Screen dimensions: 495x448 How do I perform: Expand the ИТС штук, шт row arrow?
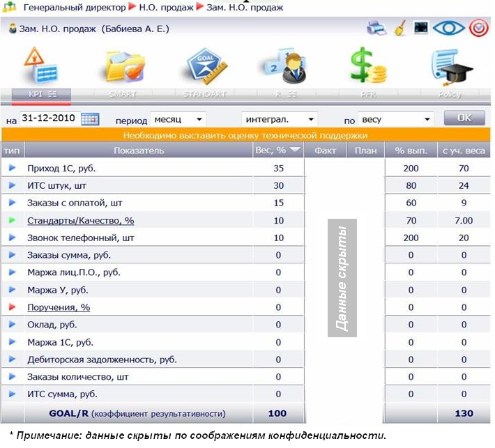[12, 185]
